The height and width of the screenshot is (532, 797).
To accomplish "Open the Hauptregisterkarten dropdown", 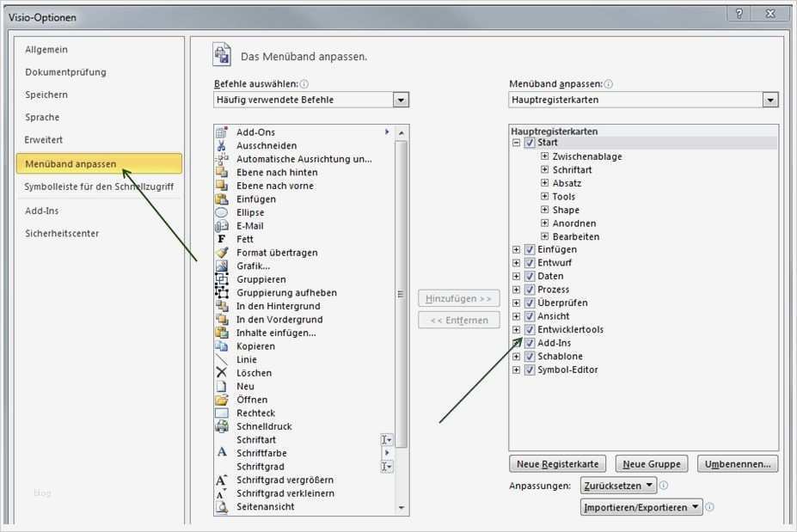I will (770, 99).
